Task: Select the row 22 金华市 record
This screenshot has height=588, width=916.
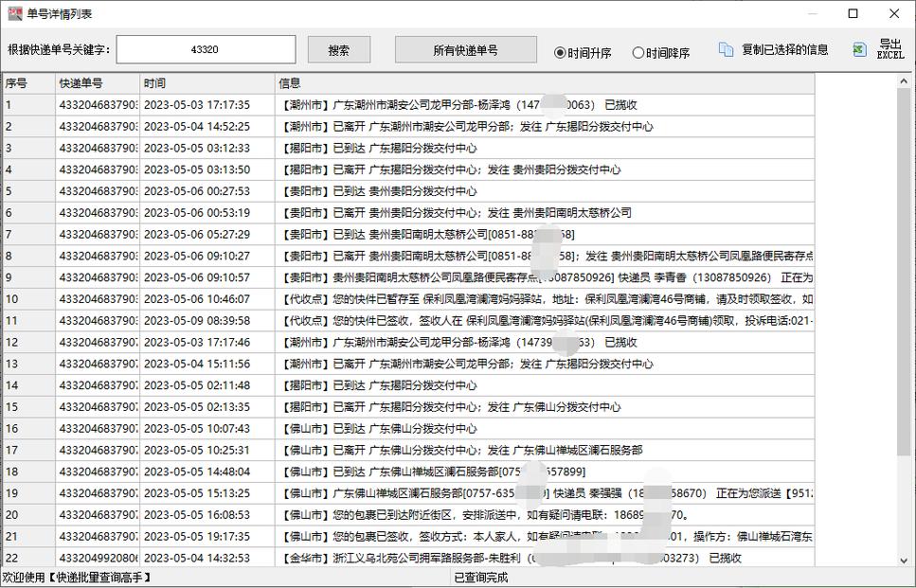Action: [x=379, y=558]
